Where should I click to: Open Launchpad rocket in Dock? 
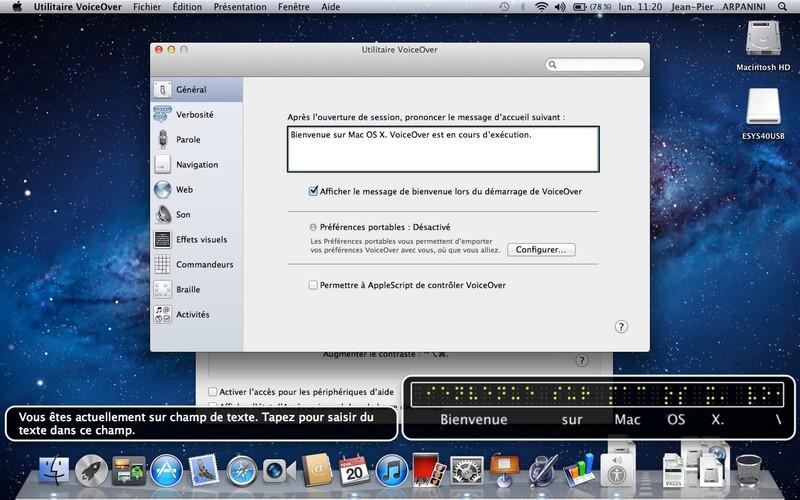[x=91, y=470]
